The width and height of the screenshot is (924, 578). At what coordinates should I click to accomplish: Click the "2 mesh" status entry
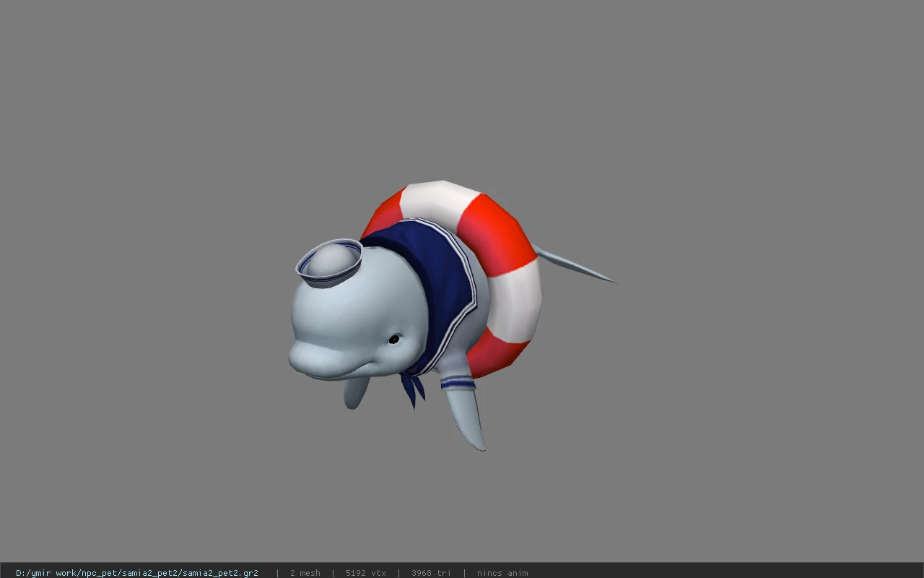point(305,572)
